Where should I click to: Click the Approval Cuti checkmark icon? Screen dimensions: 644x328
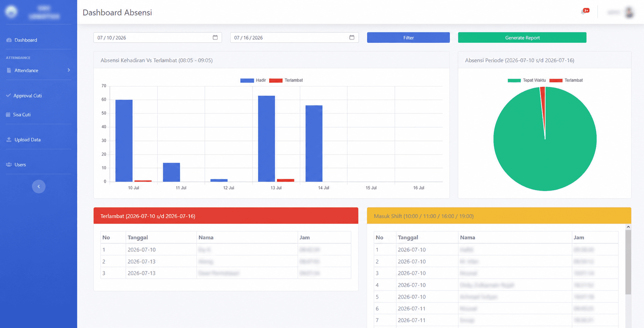(8, 95)
